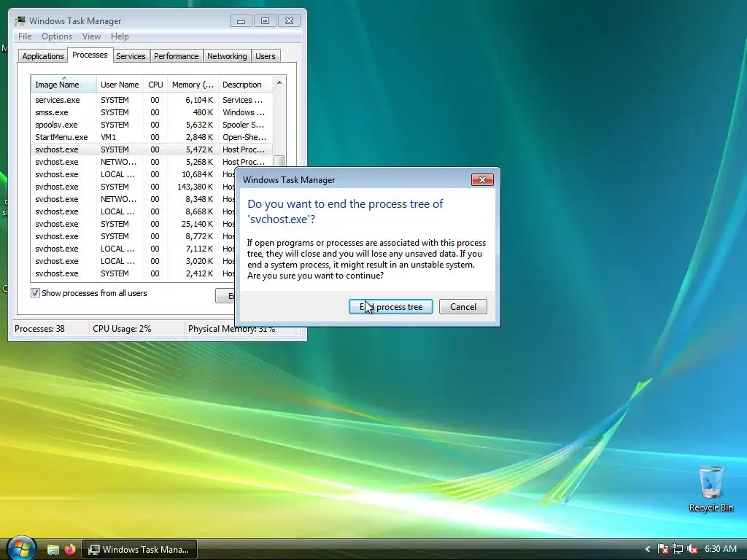
Task: Close the confirmation dialog with red X
Action: pyautogui.click(x=482, y=179)
